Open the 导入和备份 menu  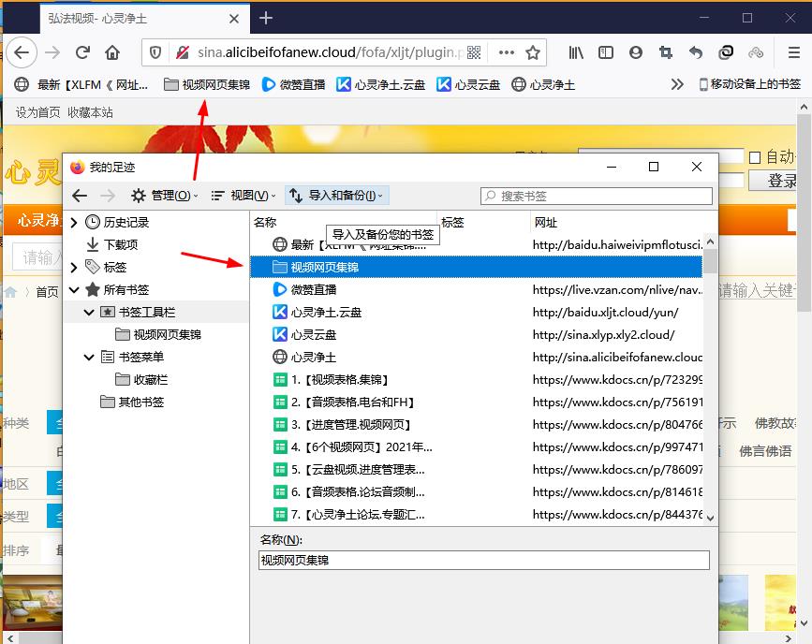click(x=336, y=196)
